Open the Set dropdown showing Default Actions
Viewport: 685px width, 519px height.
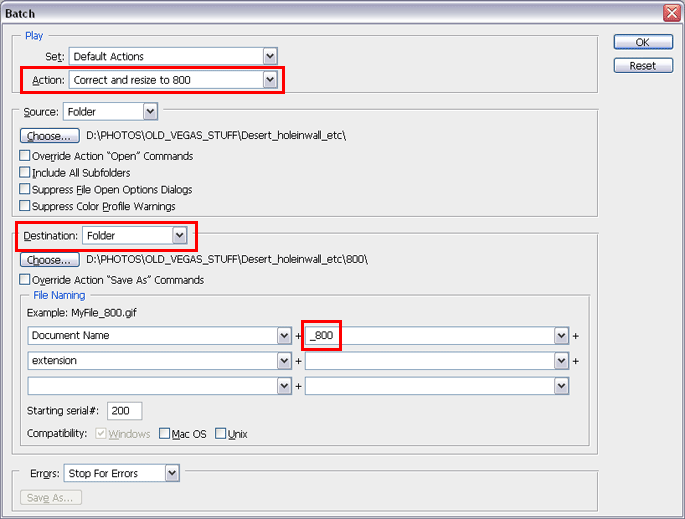coord(270,57)
